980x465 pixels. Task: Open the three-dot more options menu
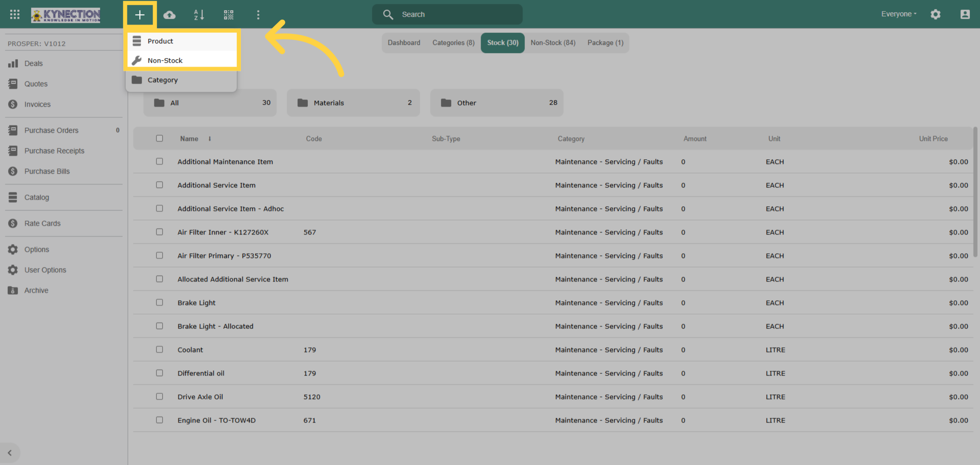click(258, 15)
